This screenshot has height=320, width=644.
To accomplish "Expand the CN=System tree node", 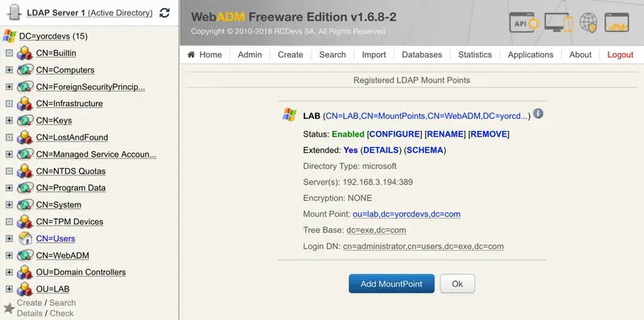I will (x=9, y=204).
